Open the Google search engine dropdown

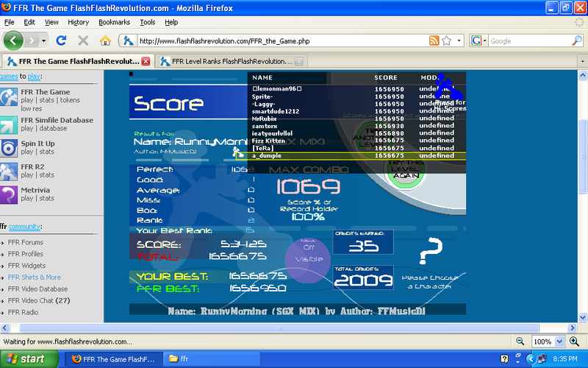(x=478, y=40)
